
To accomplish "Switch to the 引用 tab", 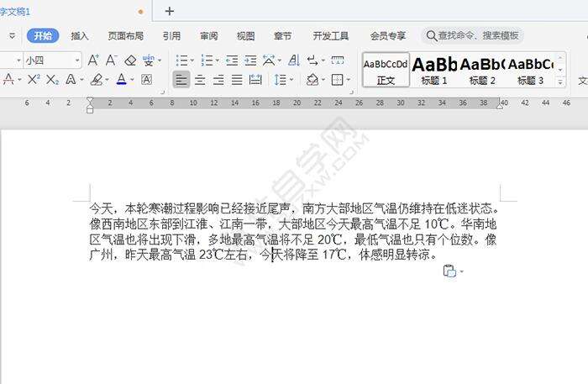I will click(x=171, y=35).
